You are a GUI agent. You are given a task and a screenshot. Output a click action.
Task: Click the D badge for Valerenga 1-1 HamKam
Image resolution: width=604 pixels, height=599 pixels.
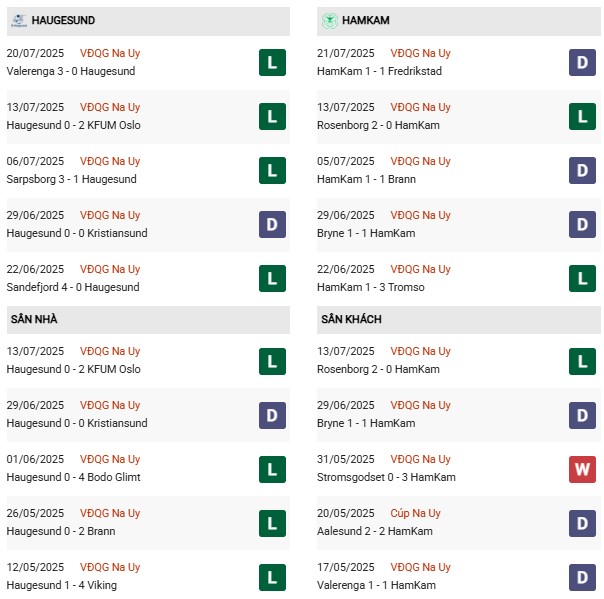click(582, 577)
